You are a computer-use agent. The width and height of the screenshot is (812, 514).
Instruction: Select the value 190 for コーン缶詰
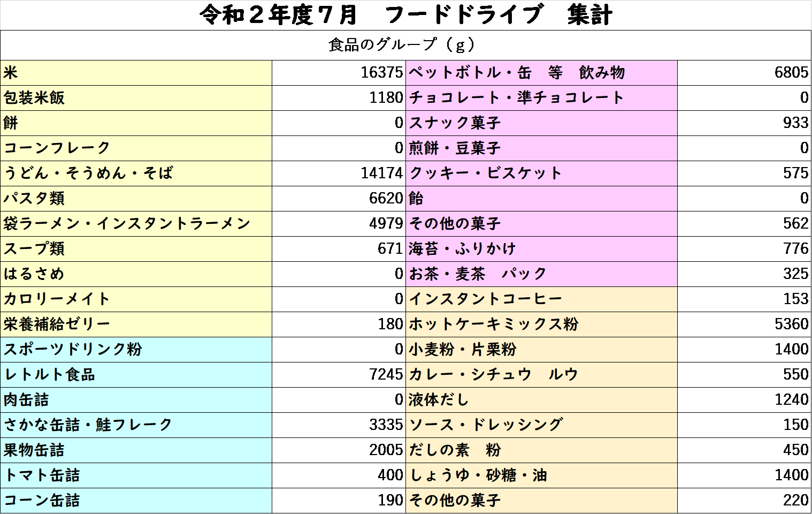pos(339,501)
